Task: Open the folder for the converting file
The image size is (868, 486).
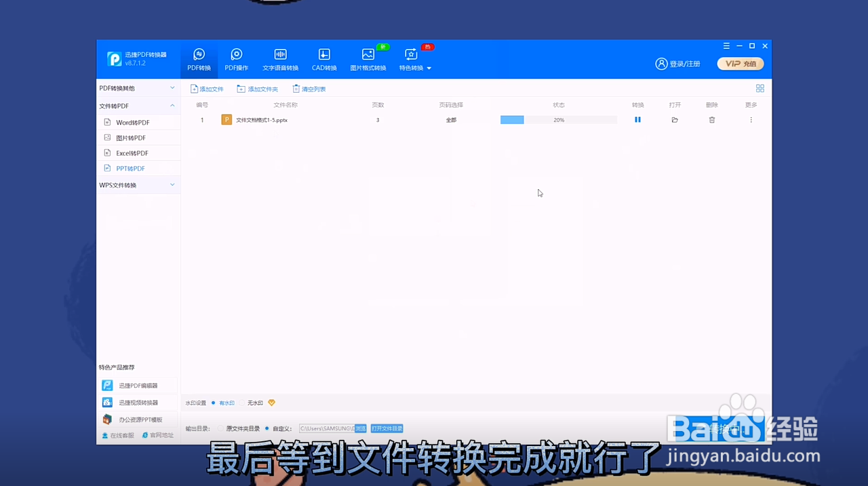Action: coord(674,119)
